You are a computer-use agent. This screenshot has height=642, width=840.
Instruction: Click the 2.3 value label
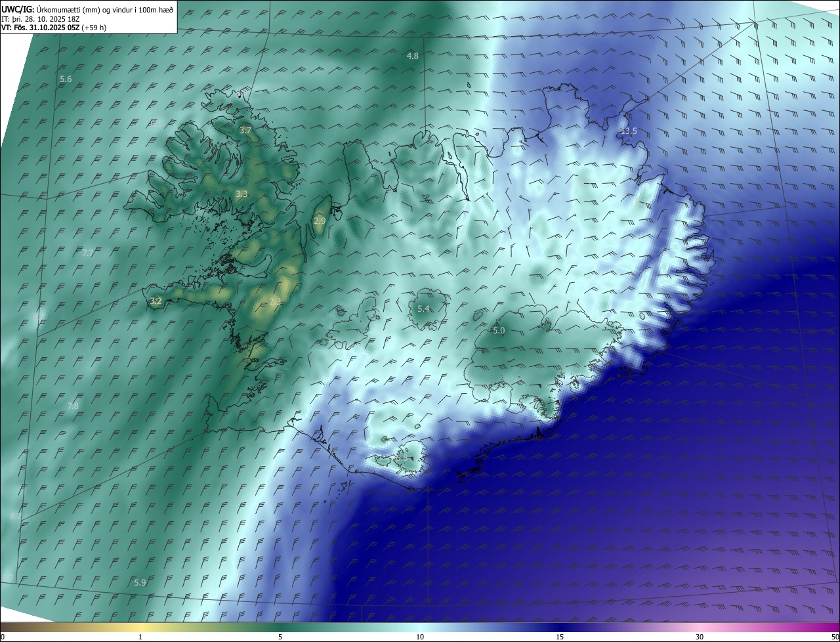tap(275, 302)
